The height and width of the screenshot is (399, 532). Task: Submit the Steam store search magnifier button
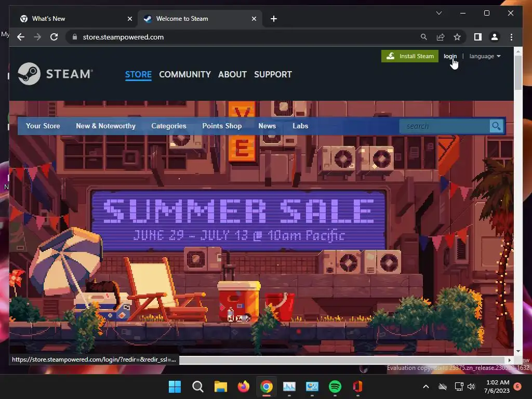[x=496, y=126]
